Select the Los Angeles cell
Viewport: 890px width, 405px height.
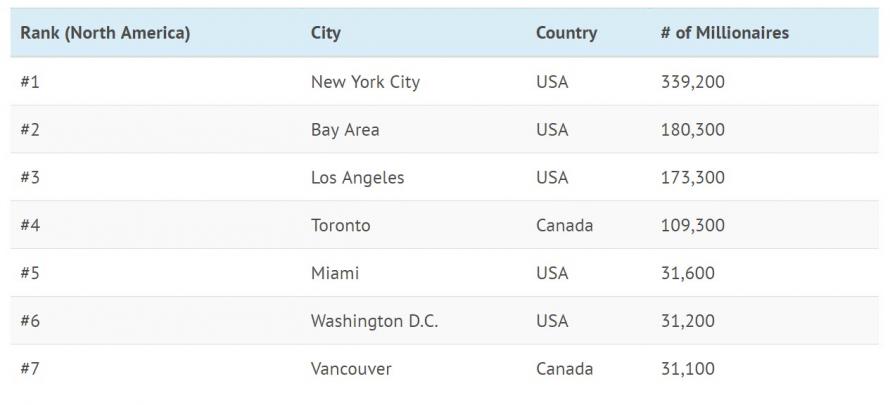(x=358, y=178)
